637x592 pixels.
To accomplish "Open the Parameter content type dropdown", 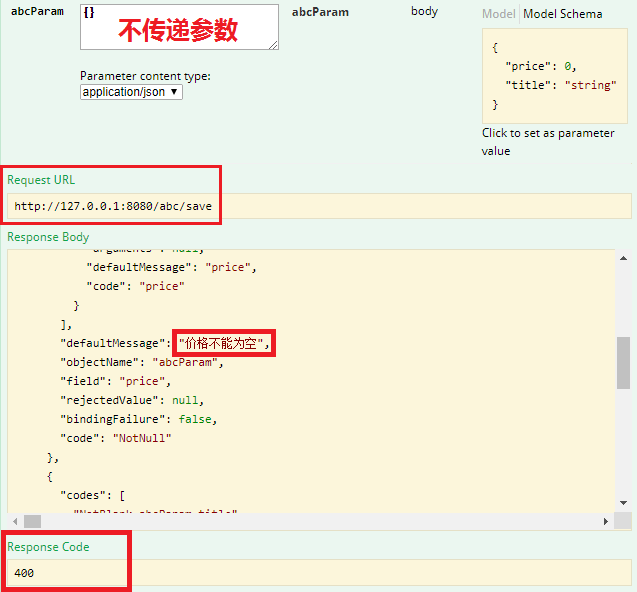I will point(131,92).
